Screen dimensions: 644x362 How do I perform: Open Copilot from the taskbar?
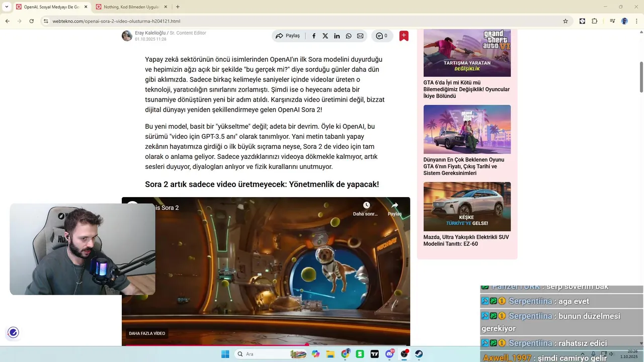[x=315, y=354]
